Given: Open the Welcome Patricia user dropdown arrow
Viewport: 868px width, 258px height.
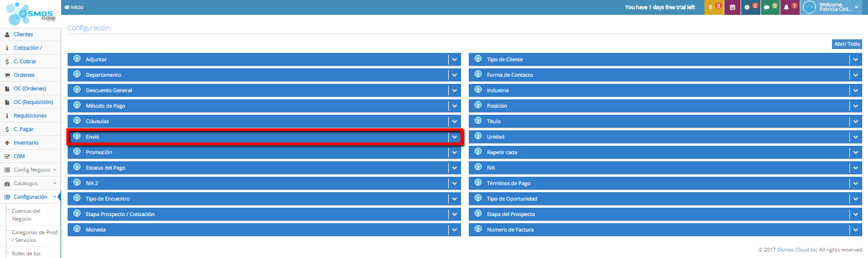Looking at the screenshot, I should [857, 8].
